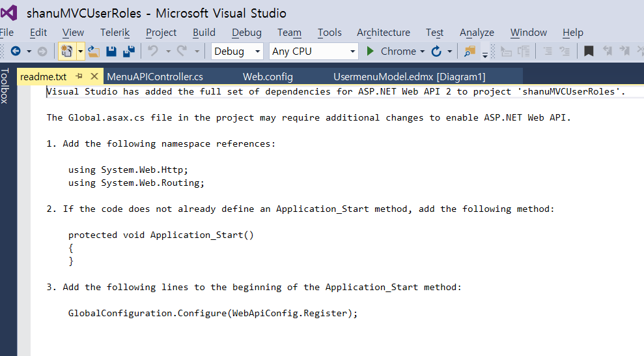Save the file with the Save icon
Screen dimensions: 644x356
(x=111, y=51)
